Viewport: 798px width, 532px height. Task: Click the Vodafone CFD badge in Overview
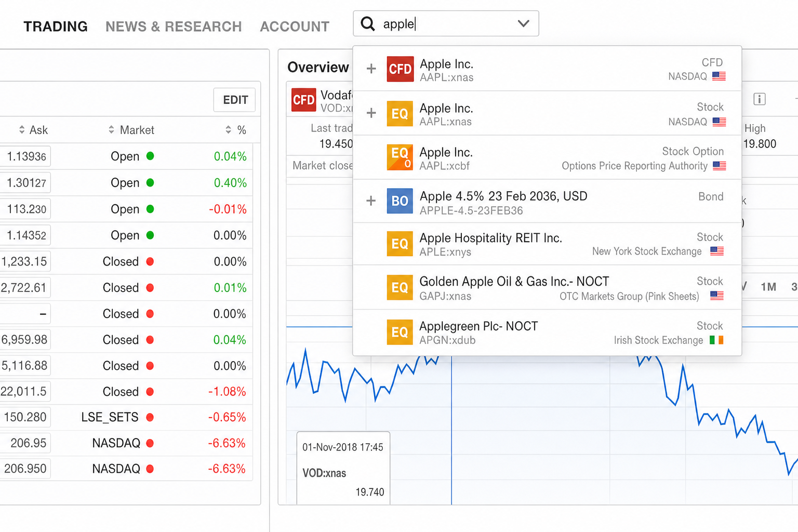(x=303, y=100)
